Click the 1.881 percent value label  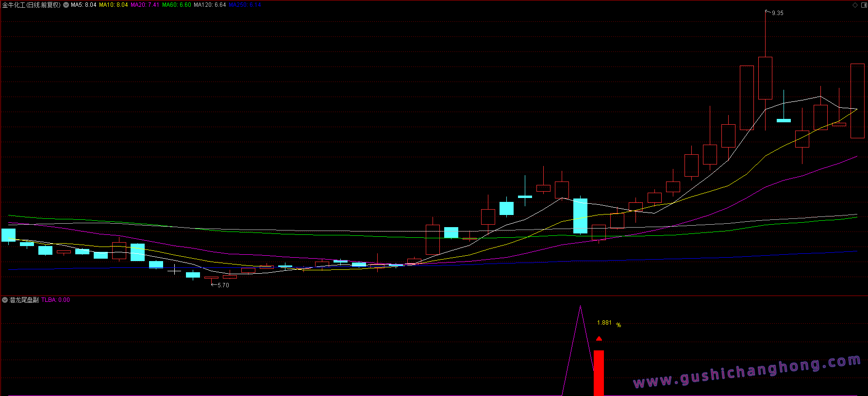[x=604, y=323]
